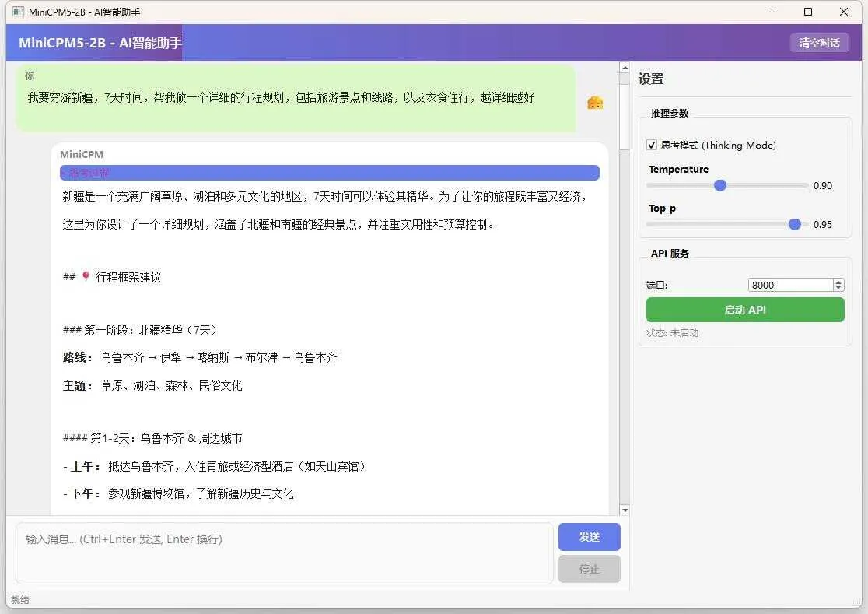This screenshot has width=868, height=614.
Task: Click the 状态: 未启动 status text
Action: point(672,333)
